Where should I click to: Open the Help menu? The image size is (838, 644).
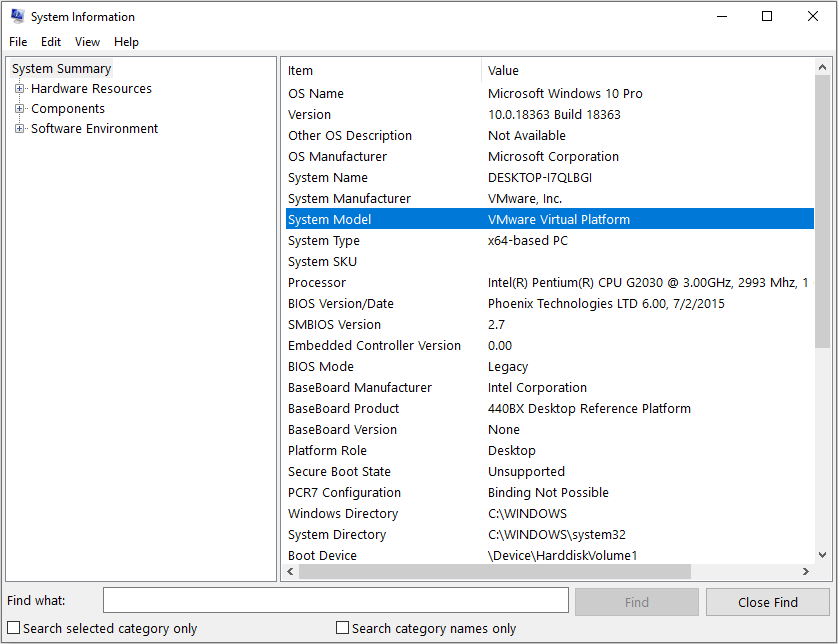126,42
